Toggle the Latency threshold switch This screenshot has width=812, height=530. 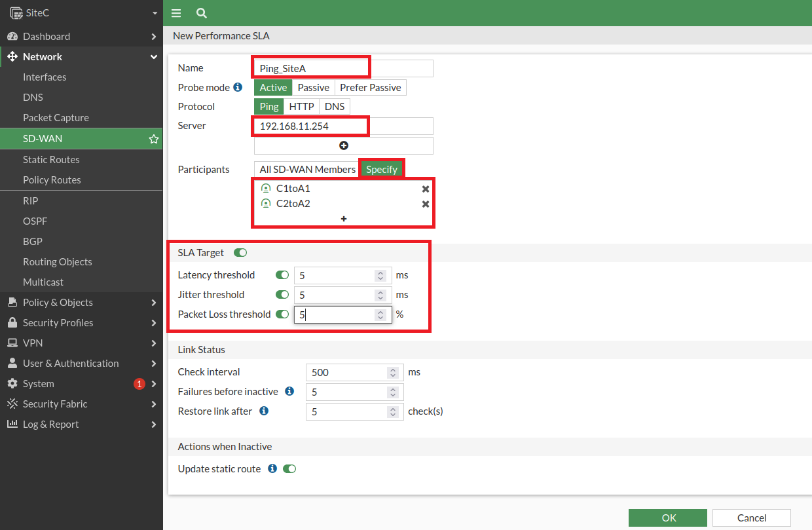coord(282,275)
